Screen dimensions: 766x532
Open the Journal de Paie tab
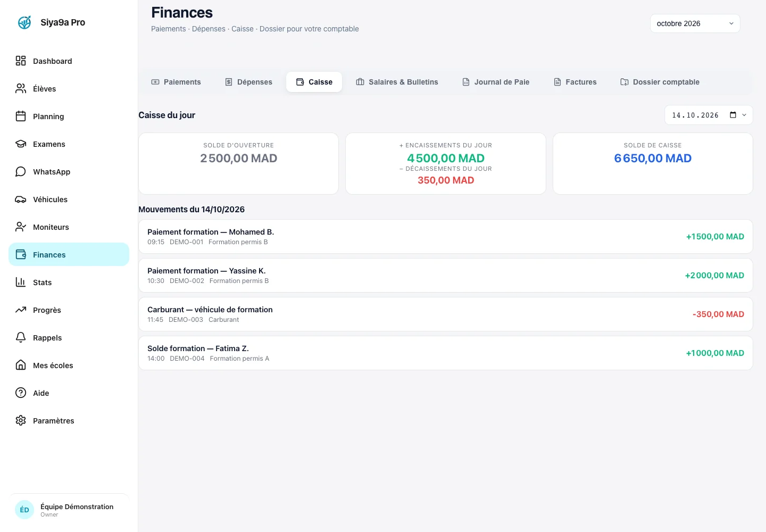pyautogui.click(x=496, y=82)
